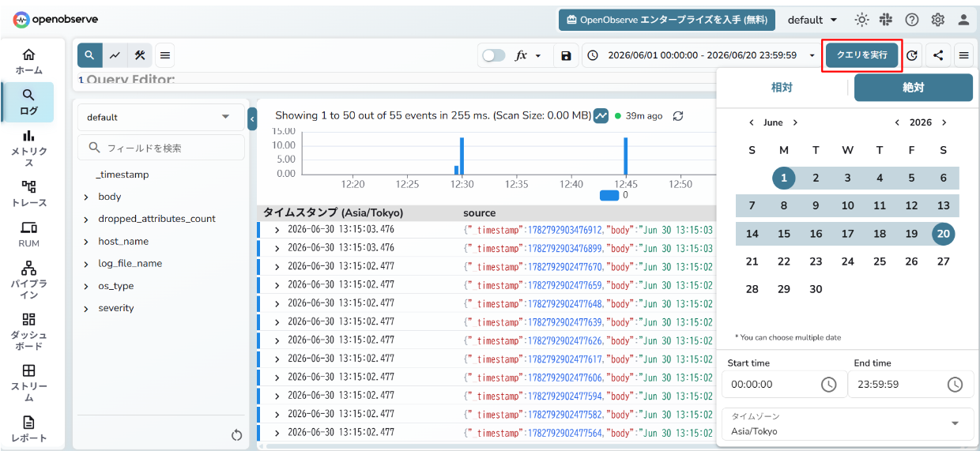
Task: Click the Start time clock icon
Action: pos(828,385)
